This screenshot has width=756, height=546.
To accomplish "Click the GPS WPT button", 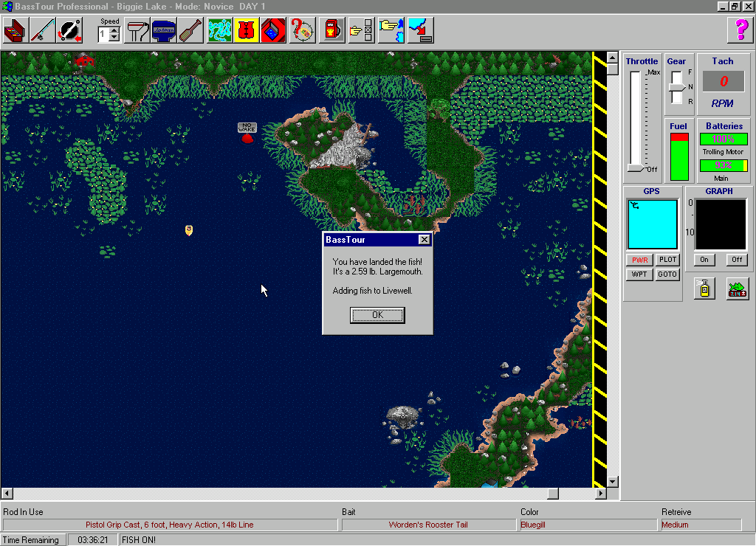I will 639,274.
